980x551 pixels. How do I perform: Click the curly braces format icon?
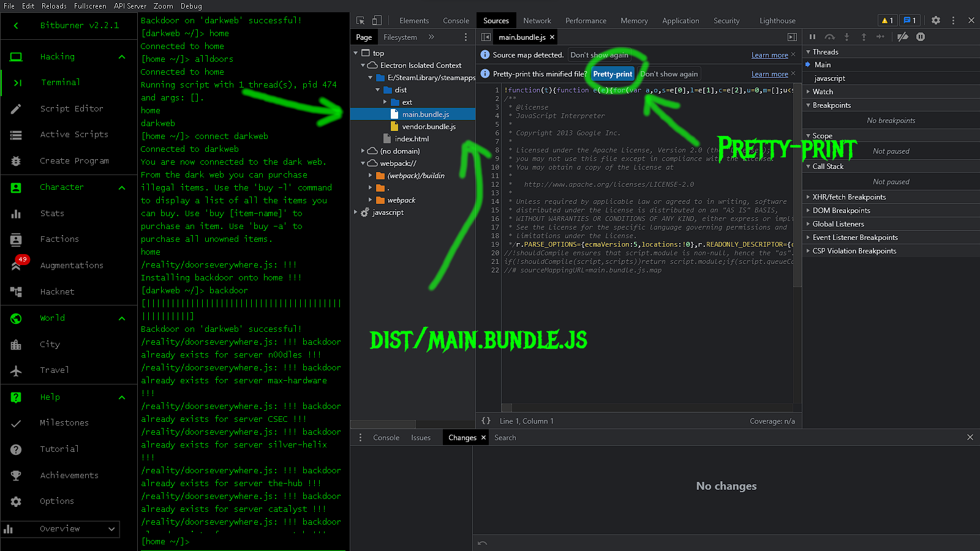click(x=486, y=421)
